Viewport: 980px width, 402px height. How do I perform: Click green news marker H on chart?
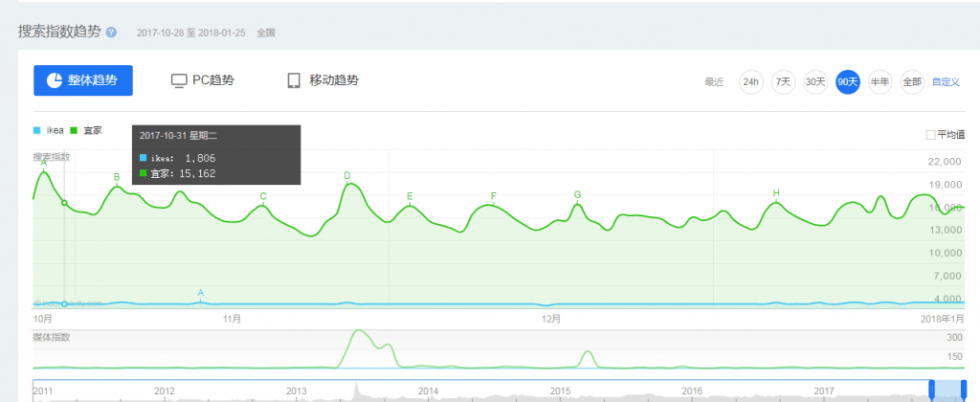[776, 193]
